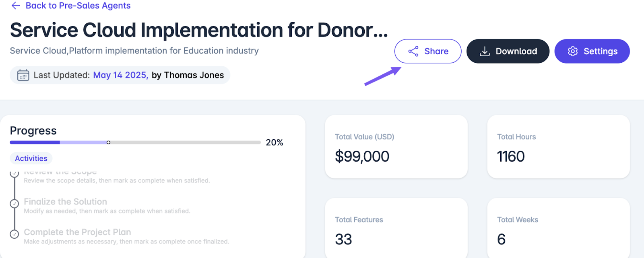
Task: Click the download arrow icon
Action: (485, 51)
